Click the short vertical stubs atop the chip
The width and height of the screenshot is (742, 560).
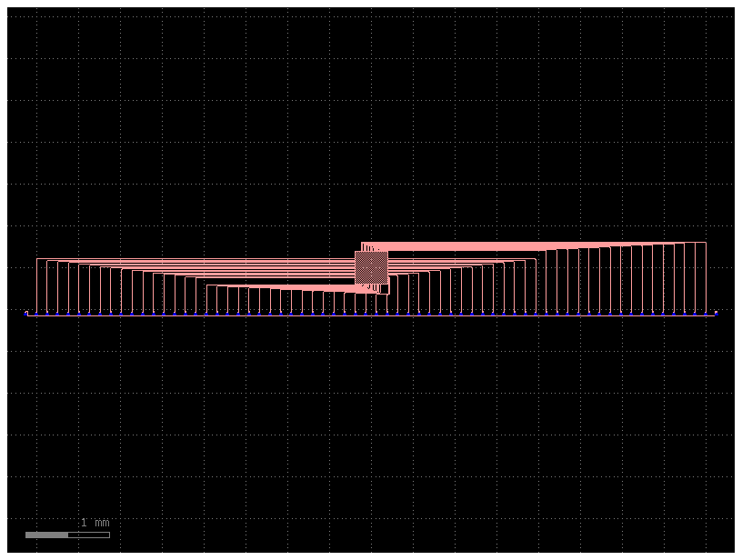(x=367, y=247)
